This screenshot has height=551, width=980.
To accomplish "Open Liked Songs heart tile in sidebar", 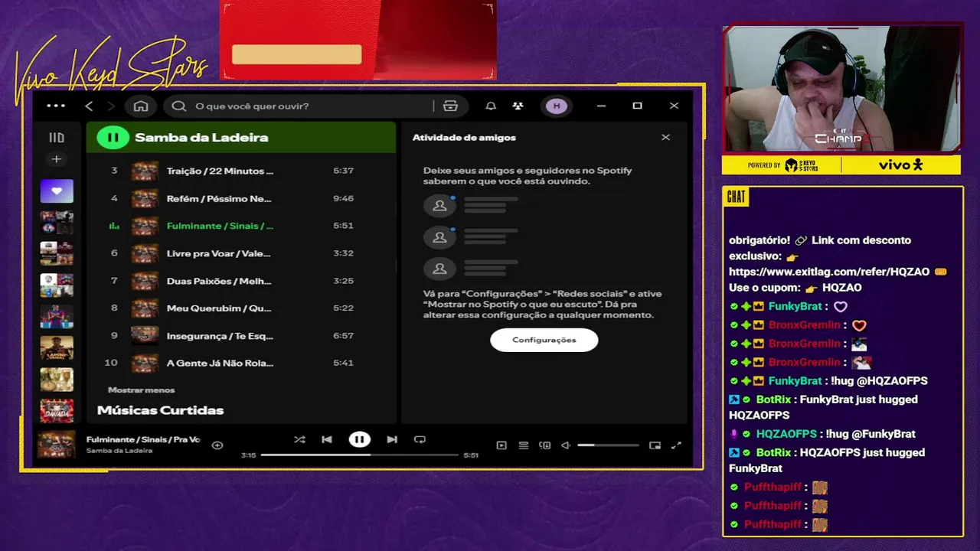I will 57,191.
